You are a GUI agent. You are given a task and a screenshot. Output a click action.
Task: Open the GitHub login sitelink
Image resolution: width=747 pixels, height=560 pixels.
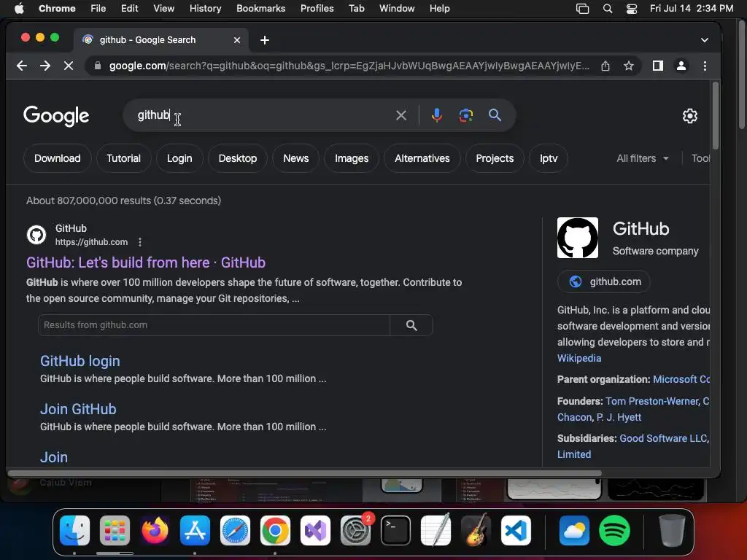coord(80,361)
